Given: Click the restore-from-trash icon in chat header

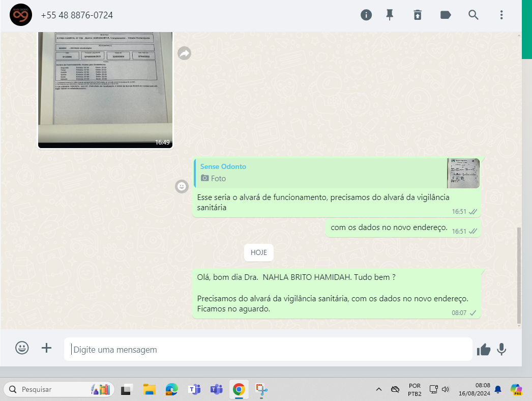Looking at the screenshot, I should (418, 15).
